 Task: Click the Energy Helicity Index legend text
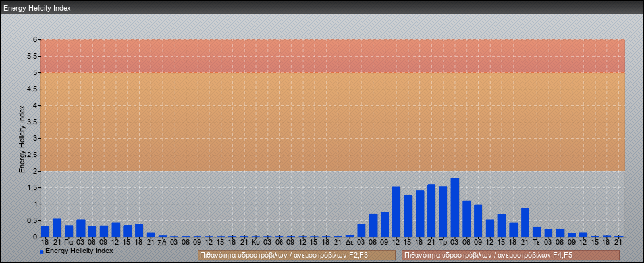point(79,251)
